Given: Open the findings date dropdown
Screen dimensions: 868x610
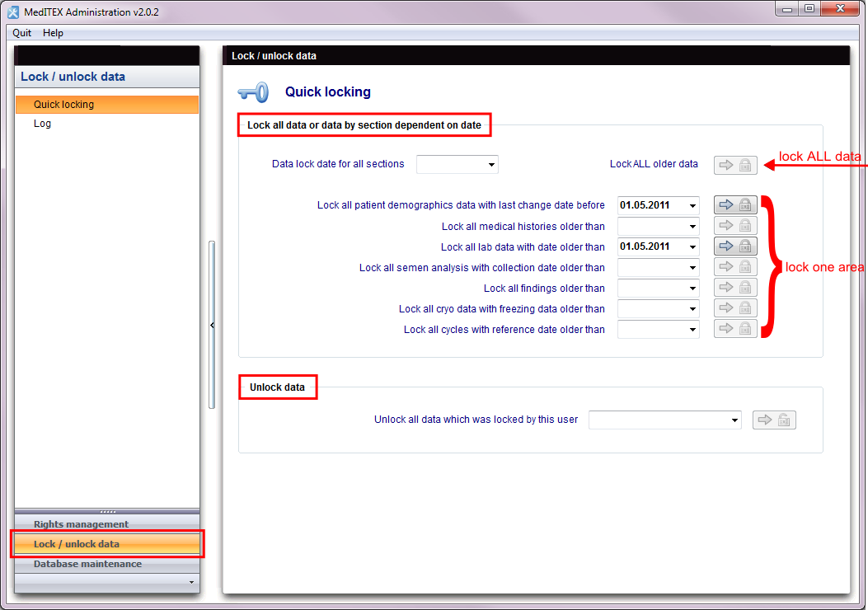Looking at the screenshot, I should (x=692, y=288).
